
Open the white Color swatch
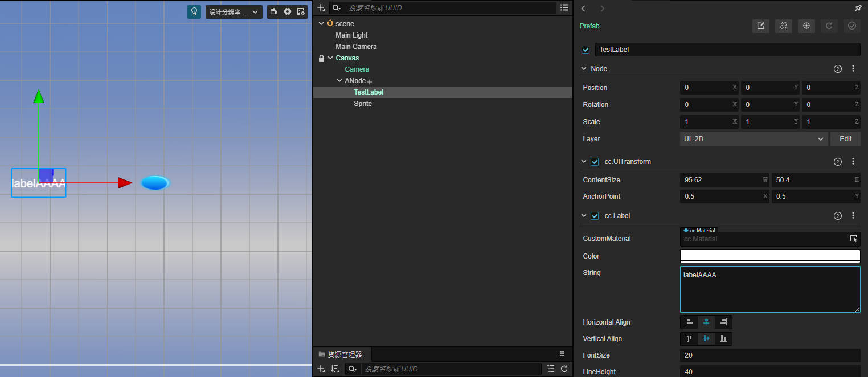770,256
